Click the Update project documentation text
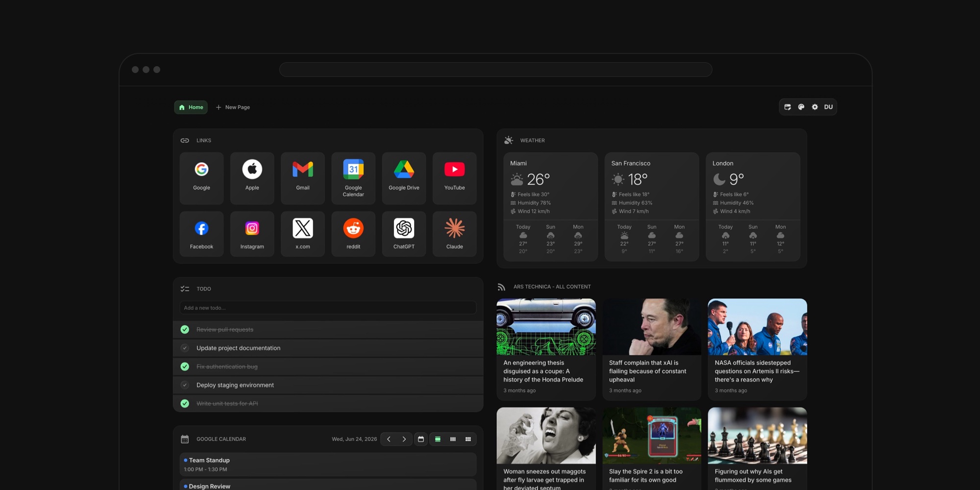This screenshot has width=980, height=490. click(x=238, y=348)
